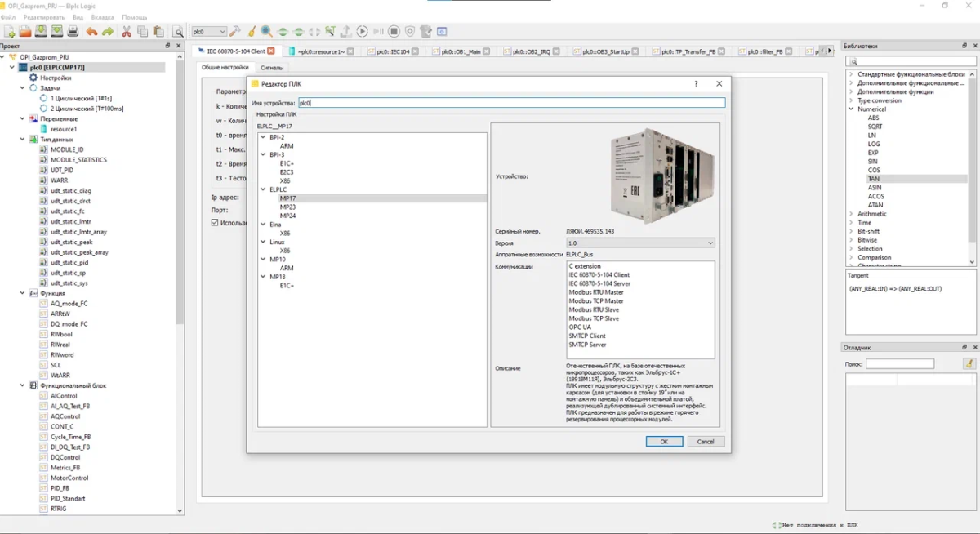This screenshot has width=980, height=534.
Task: Click the debugger search action icon
Action: 969,364
